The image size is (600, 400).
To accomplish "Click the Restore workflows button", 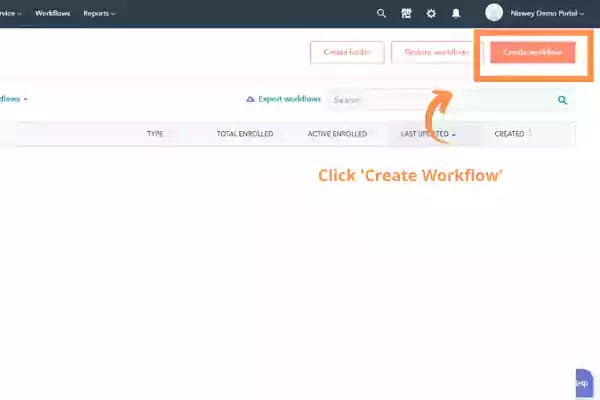I will pos(437,52).
